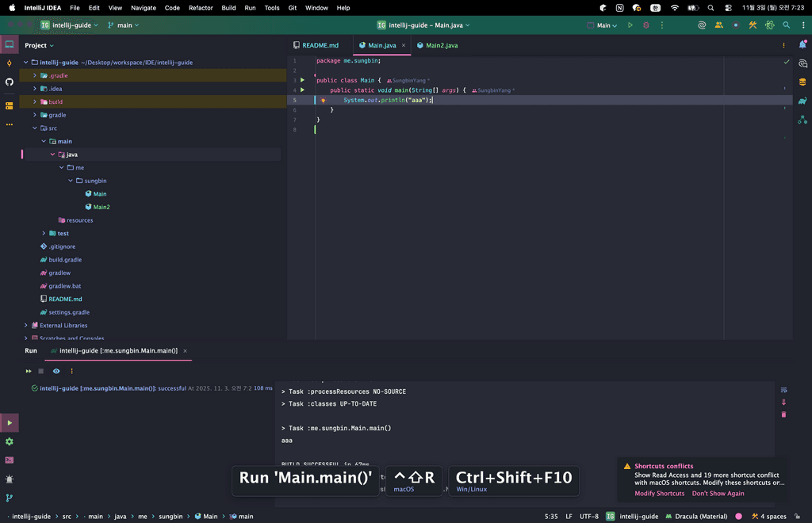Click Don't Show Again link
This screenshot has height=523, width=812.
click(x=718, y=494)
